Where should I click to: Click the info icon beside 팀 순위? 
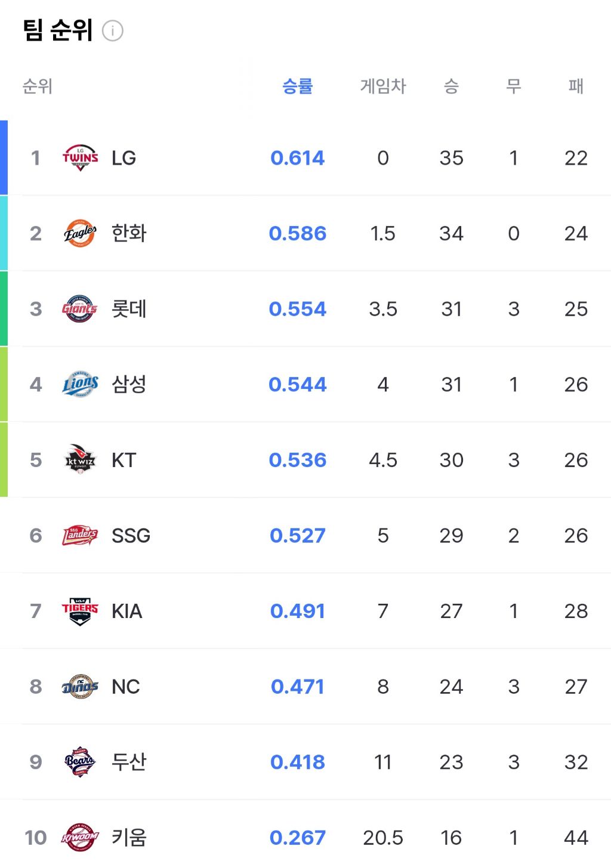click(113, 30)
